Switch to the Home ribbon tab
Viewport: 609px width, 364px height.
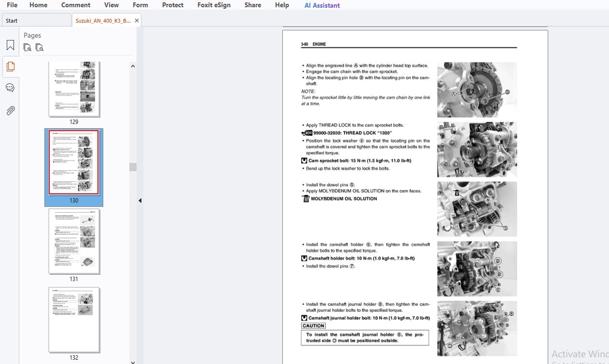pos(39,5)
